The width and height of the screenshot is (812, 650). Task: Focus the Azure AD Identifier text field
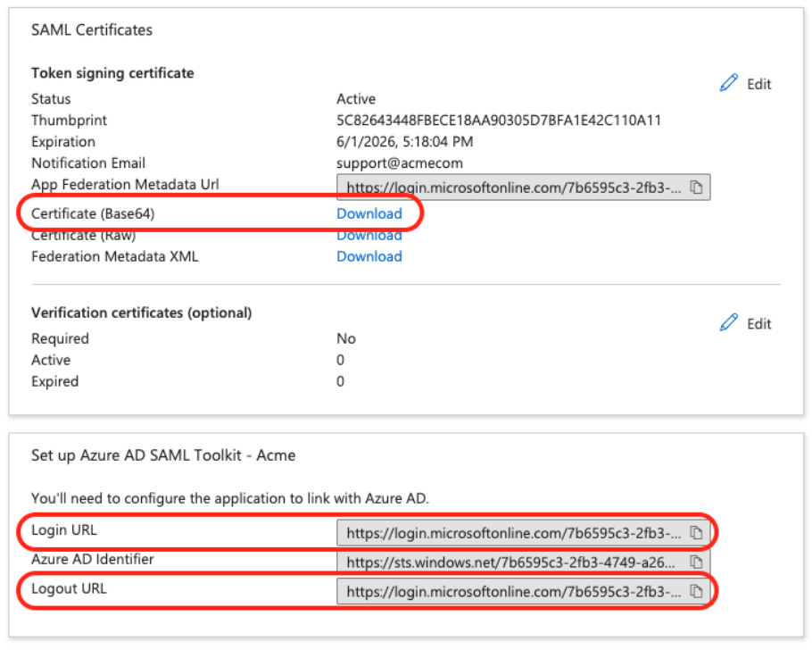513,562
